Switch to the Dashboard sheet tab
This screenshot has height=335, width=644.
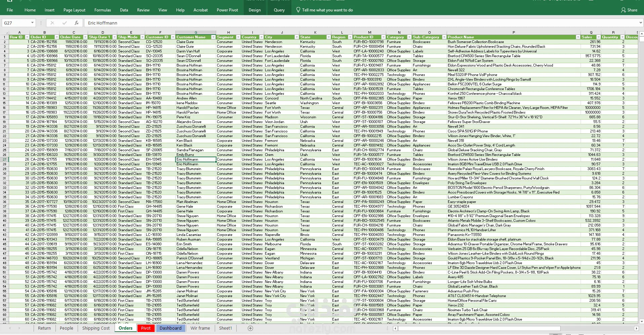click(170, 328)
